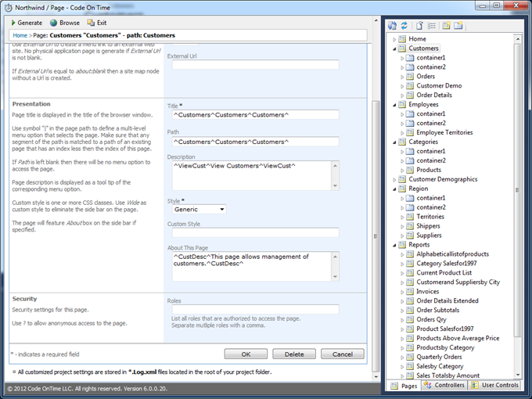Select the Order Subtotals tree item
Viewport: 532px width, 399px height.
point(437,310)
